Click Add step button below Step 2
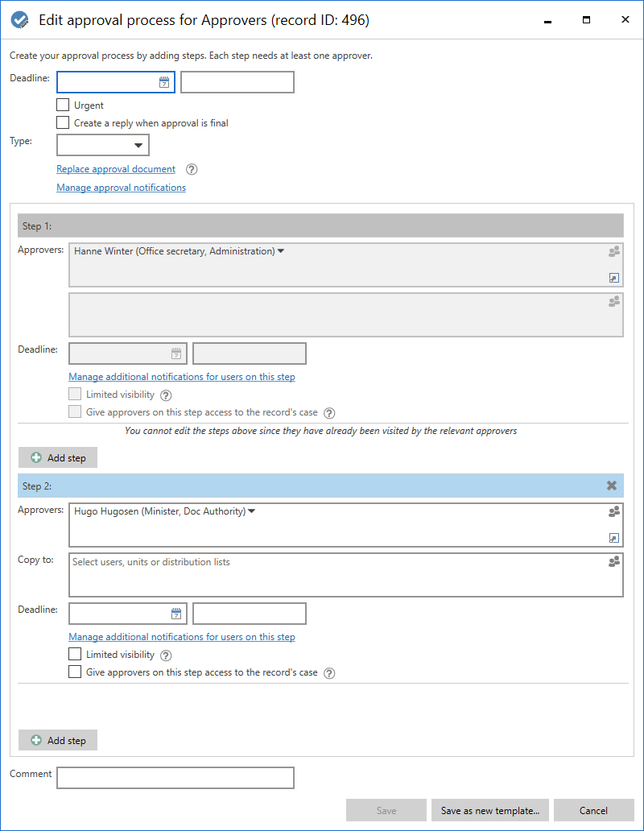Screen dimensions: 644x831 click(58, 740)
